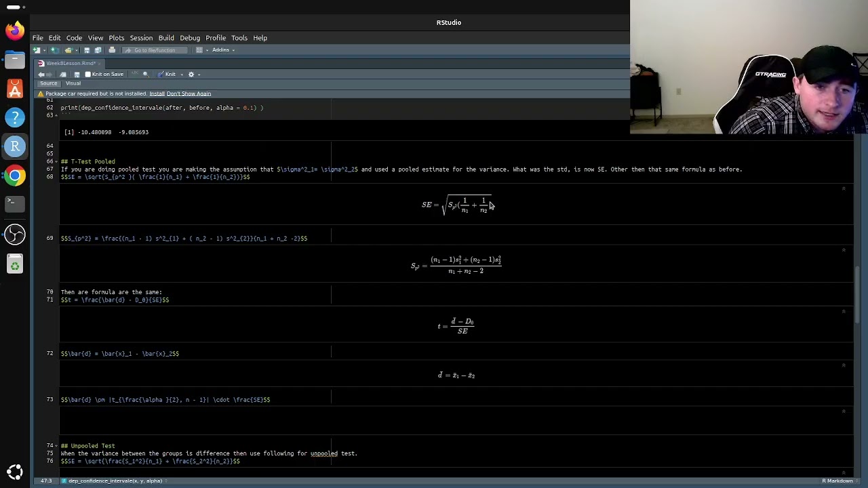The image size is (868, 488).
Task: Click the New File icon in toolbar
Action: (37, 50)
